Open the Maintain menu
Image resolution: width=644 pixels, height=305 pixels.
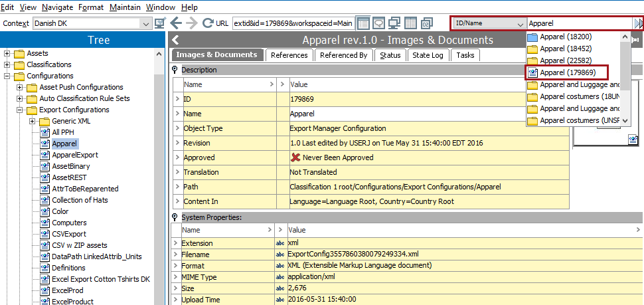point(125,7)
